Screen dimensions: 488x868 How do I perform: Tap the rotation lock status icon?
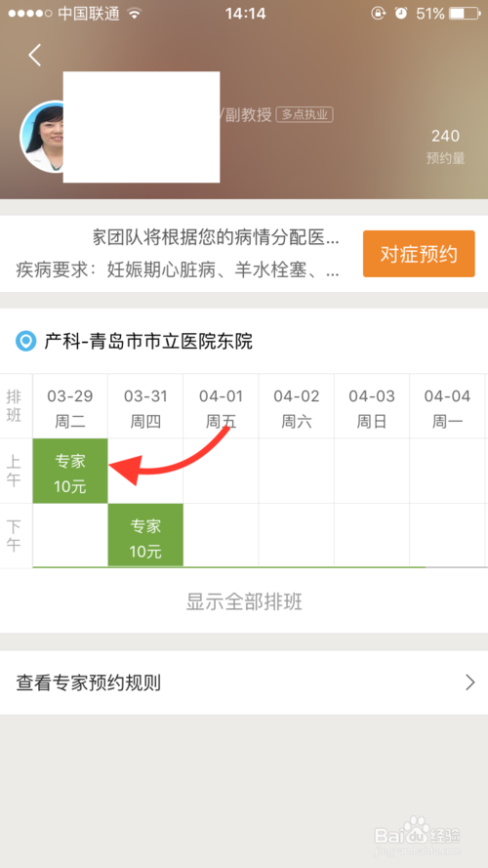378,14
